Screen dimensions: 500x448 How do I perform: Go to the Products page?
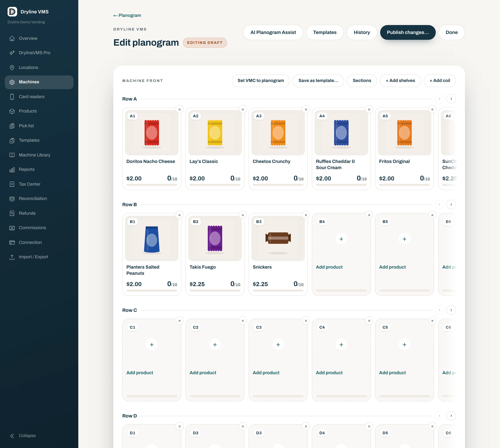point(39,111)
